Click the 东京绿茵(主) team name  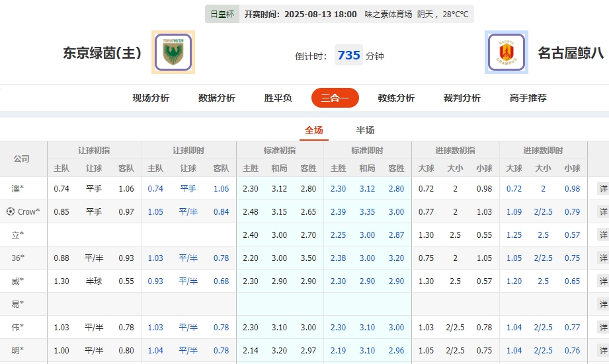click(102, 53)
